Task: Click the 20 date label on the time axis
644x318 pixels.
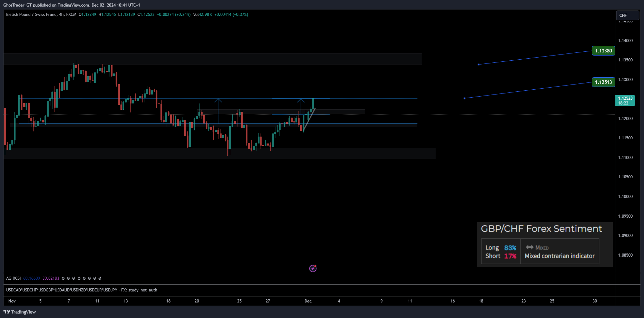Action: (x=197, y=301)
